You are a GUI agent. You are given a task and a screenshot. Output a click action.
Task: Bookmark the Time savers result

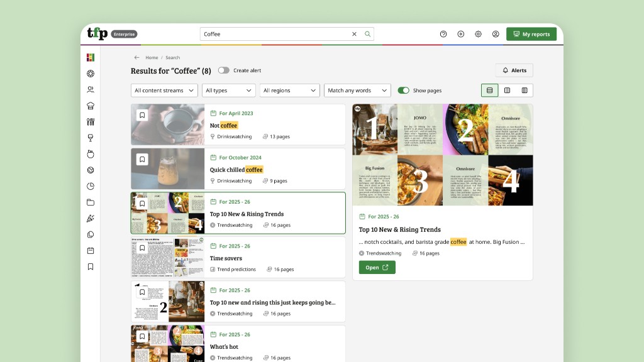coord(142,248)
